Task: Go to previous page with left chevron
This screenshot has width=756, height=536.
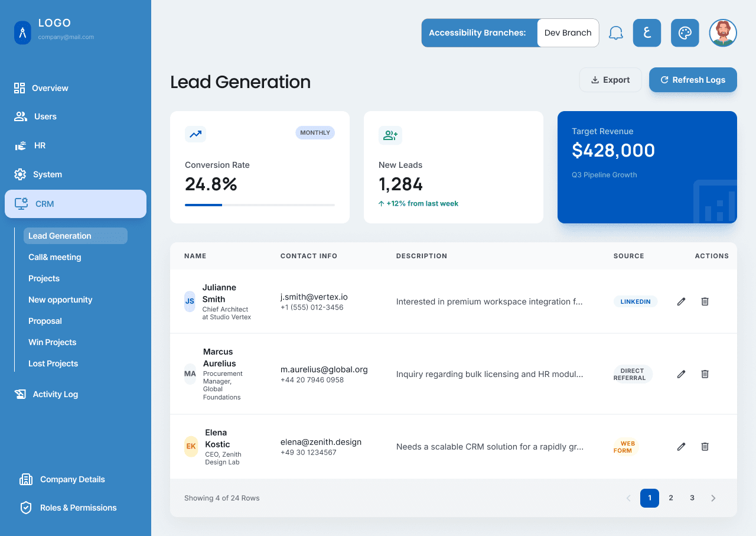Action: (x=628, y=498)
